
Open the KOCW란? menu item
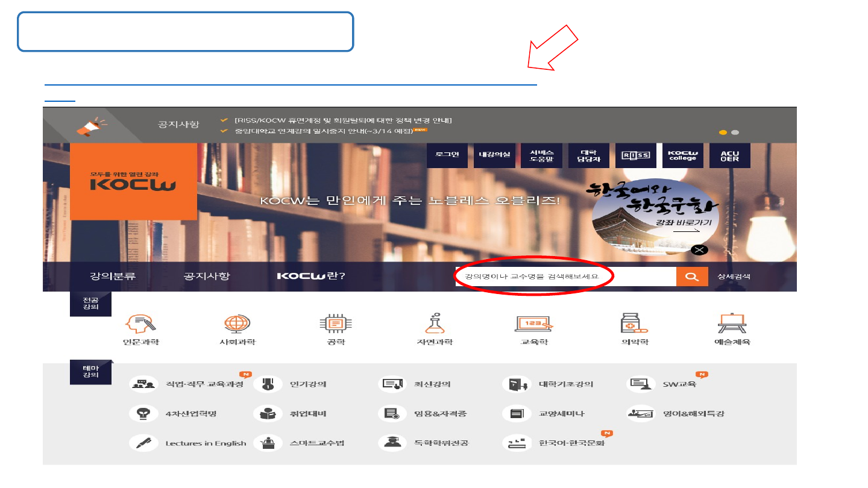click(x=311, y=277)
